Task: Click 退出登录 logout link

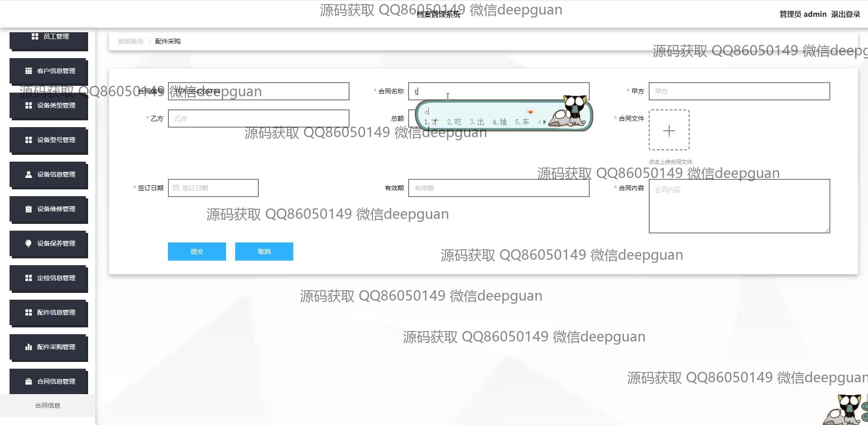Action: (x=845, y=14)
